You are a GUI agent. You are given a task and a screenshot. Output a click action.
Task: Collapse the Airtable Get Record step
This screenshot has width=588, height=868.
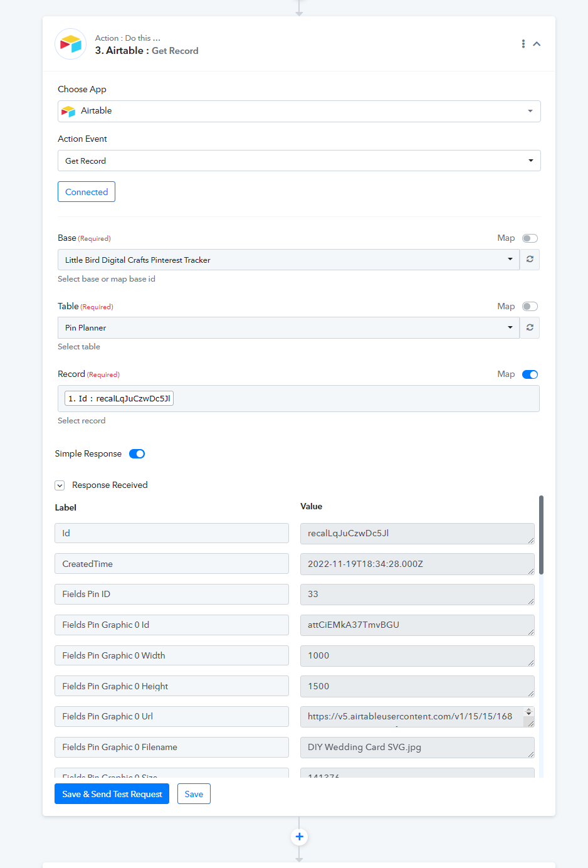tap(537, 44)
